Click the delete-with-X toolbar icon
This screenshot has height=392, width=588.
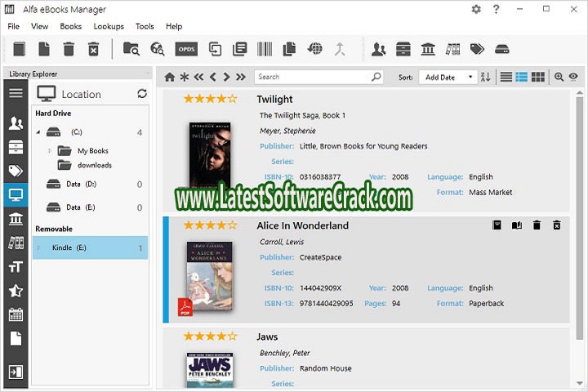[x=93, y=49]
